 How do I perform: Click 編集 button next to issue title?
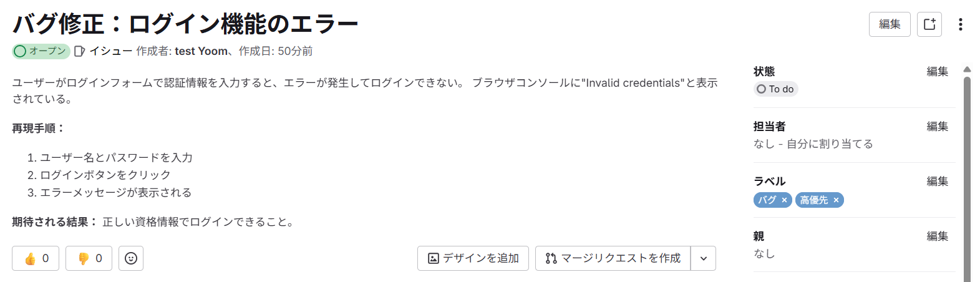coord(889,24)
